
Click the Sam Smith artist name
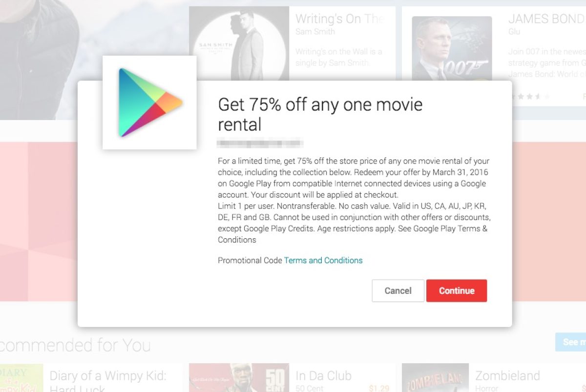coord(315,32)
